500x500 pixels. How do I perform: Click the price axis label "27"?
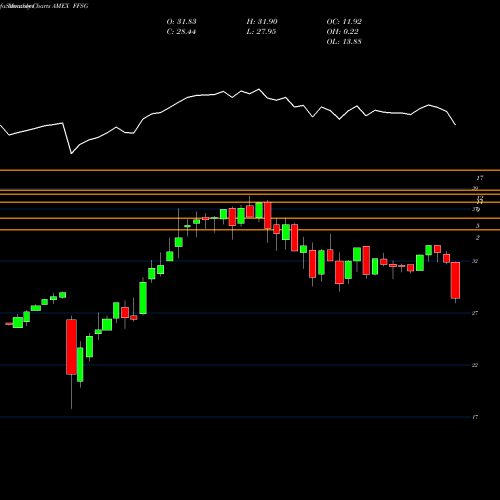475,313
